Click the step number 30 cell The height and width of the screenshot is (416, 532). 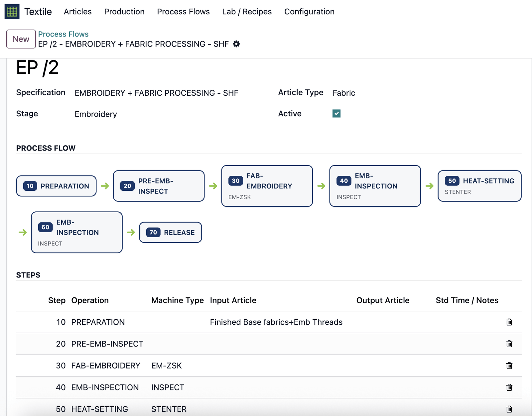[61, 365]
